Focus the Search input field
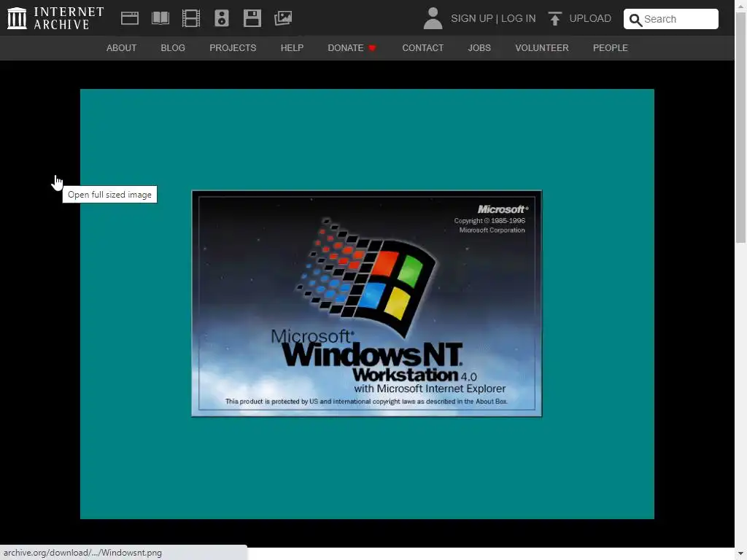 671,19
